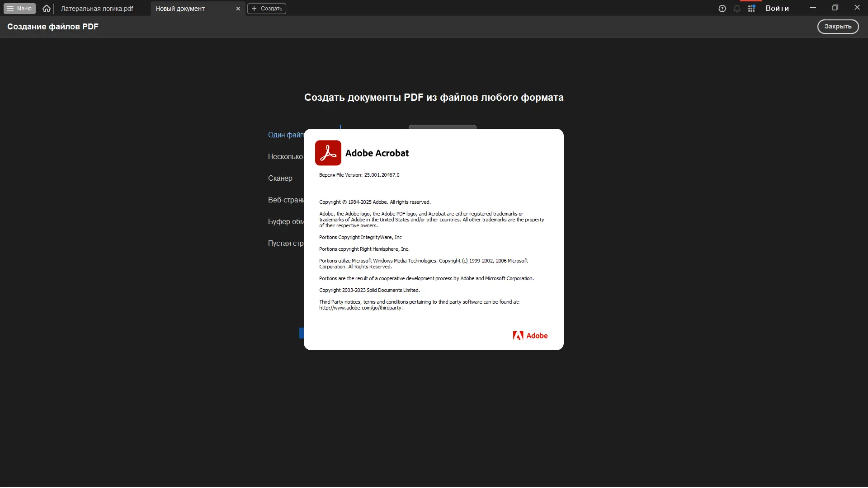This screenshot has width=868, height=488.
Task: Switch to Латеральная логика.pdf tab
Action: pos(97,9)
